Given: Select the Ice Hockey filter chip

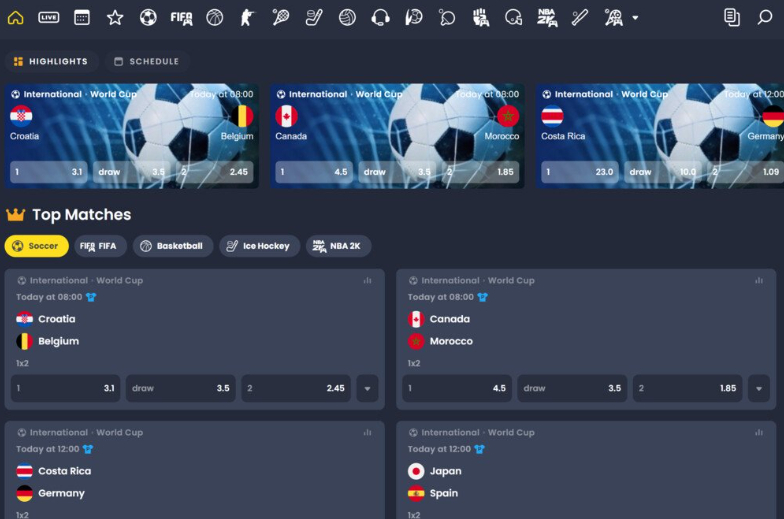Looking at the screenshot, I should click(x=259, y=246).
